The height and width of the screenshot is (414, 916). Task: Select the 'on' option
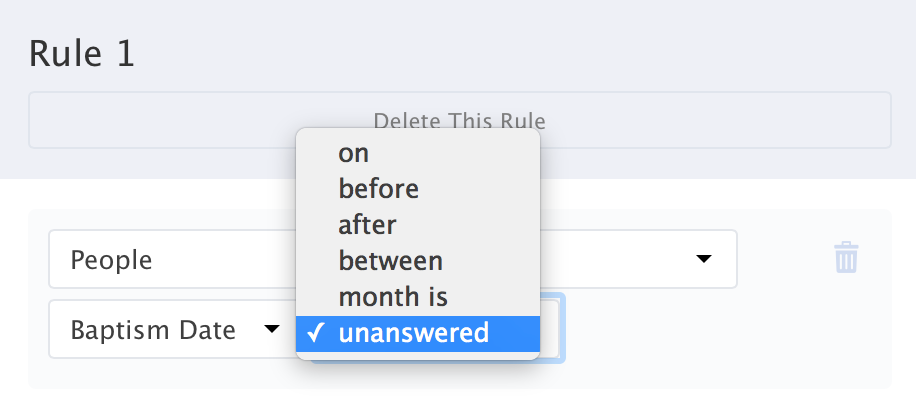tap(354, 154)
